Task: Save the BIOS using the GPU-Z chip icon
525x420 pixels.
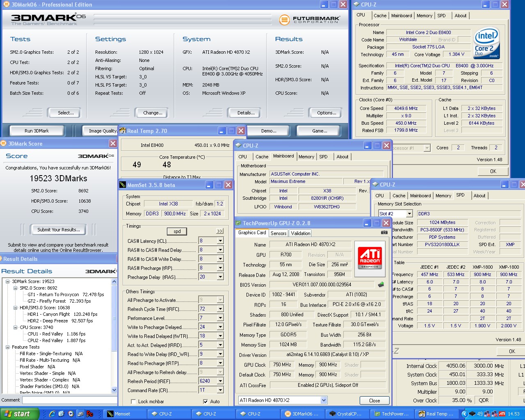Action: pyautogui.click(x=381, y=284)
